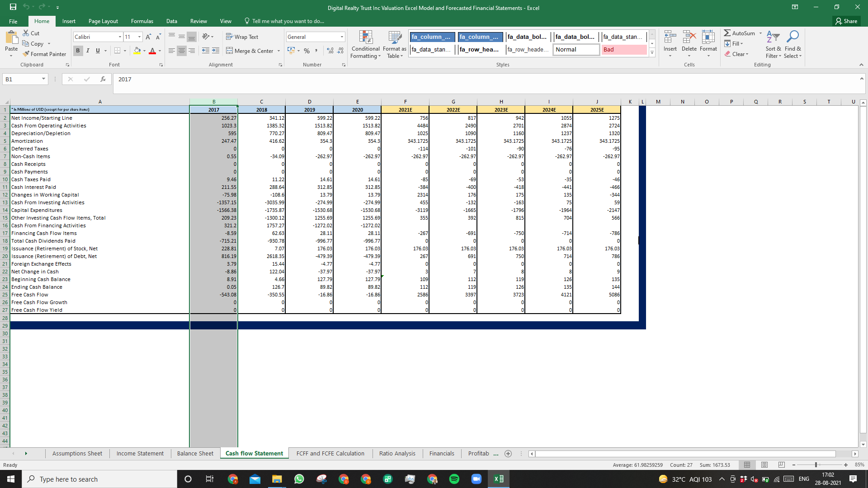Apply the Normal cell style
Viewport: 868px width, 488px height.
tap(576, 49)
